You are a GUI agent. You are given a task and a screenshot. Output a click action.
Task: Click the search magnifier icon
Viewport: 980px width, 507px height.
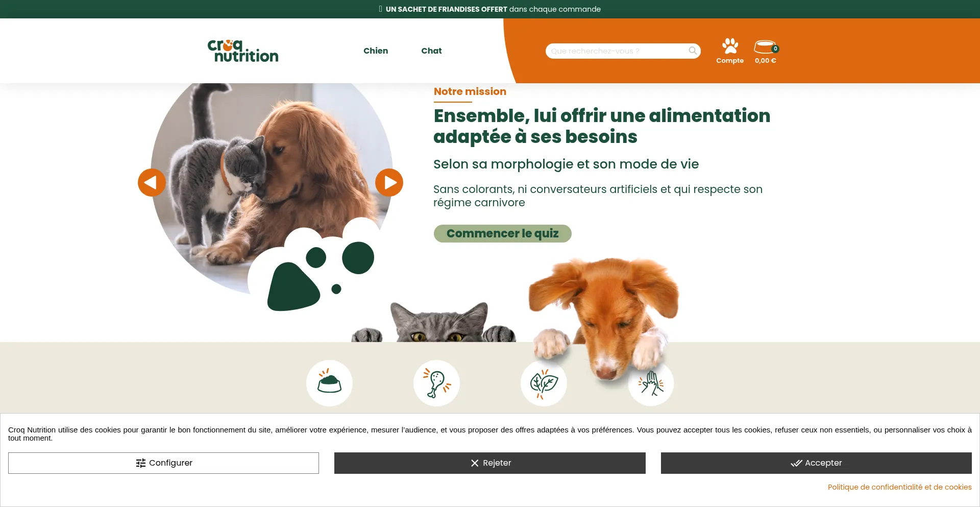693,51
